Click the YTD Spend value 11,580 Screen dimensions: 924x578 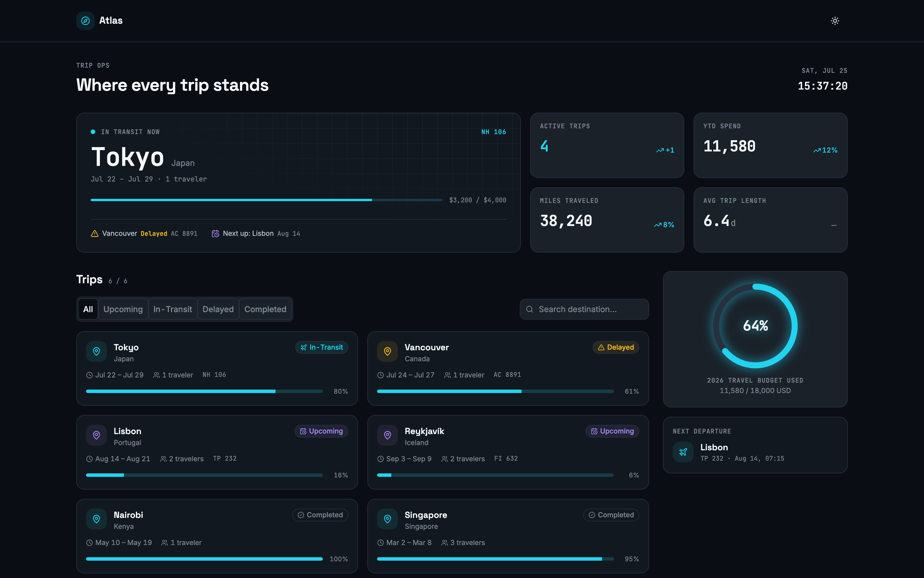pyautogui.click(x=729, y=146)
